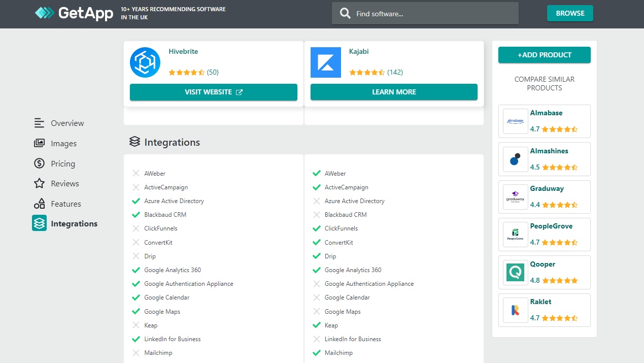Image resolution: width=644 pixels, height=363 pixels.
Task: Click ConvertKit in Kajabi column
Action: pos(339,243)
